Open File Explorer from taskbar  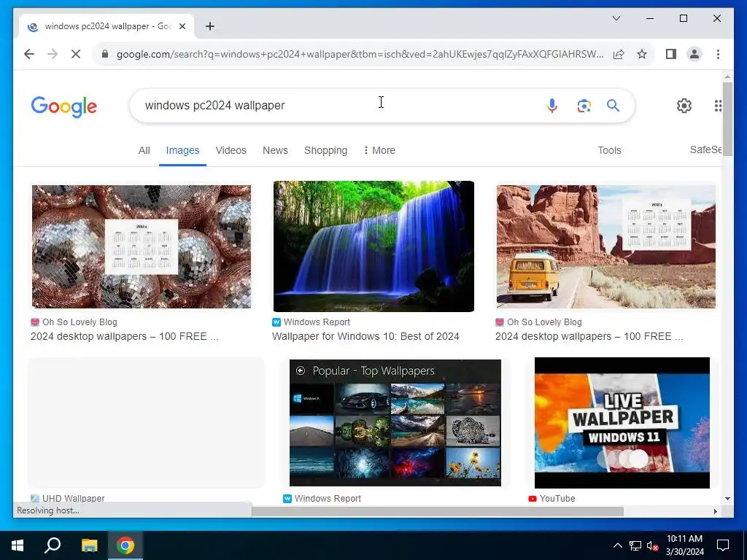(x=89, y=545)
